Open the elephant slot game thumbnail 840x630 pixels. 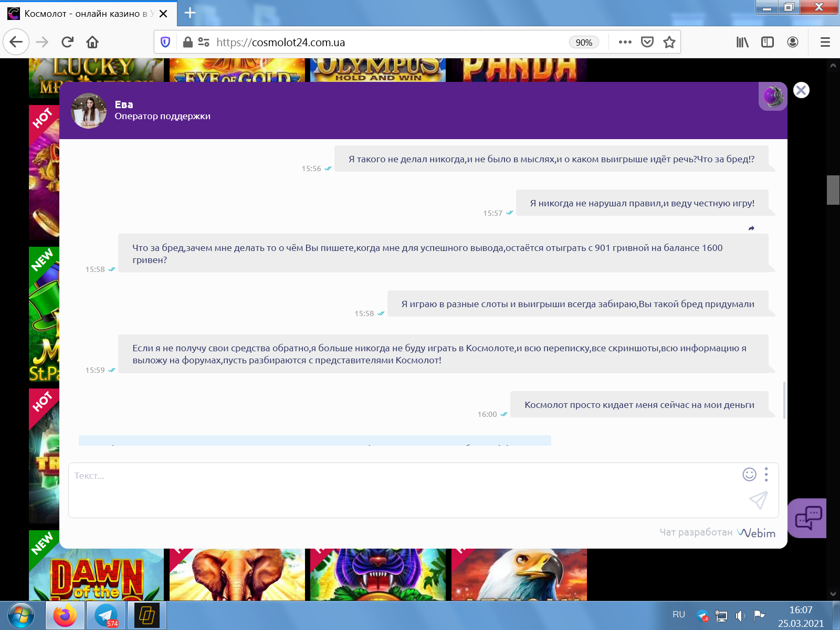[x=237, y=574]
